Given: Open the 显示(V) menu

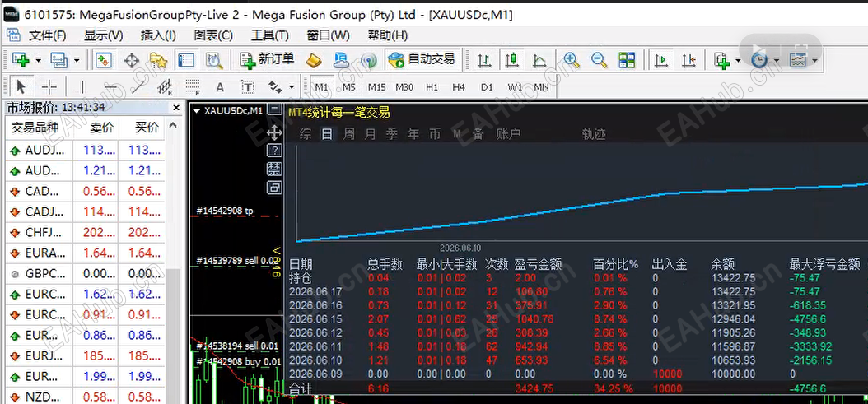Looking at the screenshot, I should click(x=103, y=35).
